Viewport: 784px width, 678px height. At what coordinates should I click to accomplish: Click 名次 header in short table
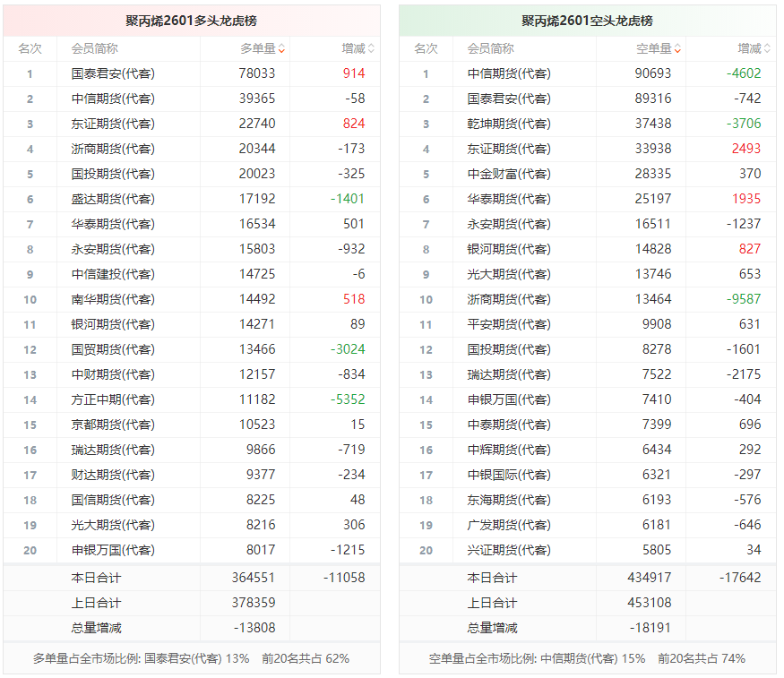[x=426, y=48]
